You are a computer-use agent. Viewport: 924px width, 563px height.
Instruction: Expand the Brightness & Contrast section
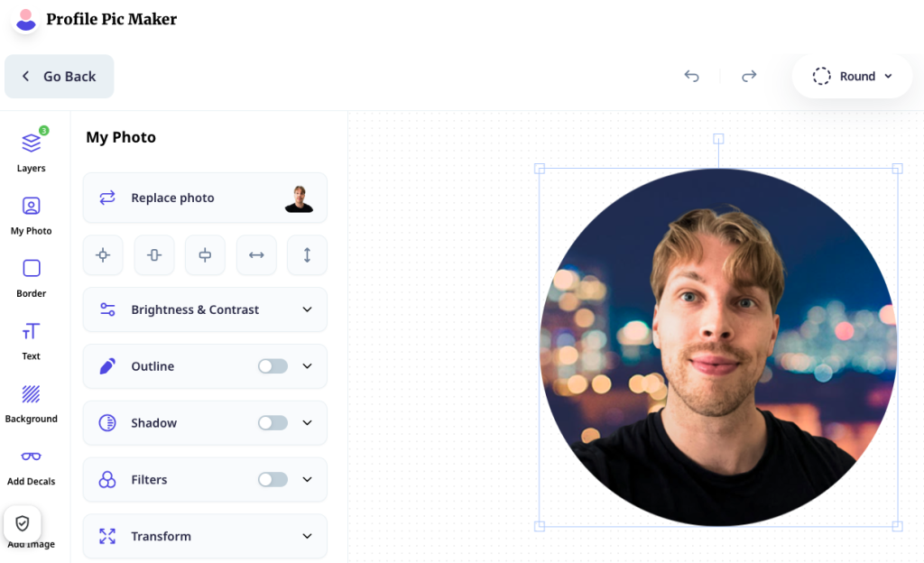pos(205,309)
